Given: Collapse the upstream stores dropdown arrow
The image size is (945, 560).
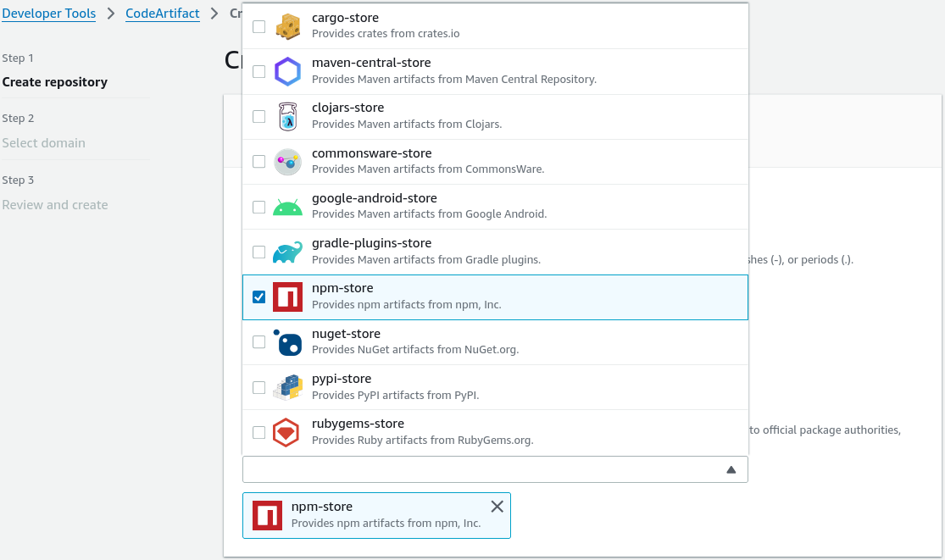Looking at the screenshot, I should (731, 469).
